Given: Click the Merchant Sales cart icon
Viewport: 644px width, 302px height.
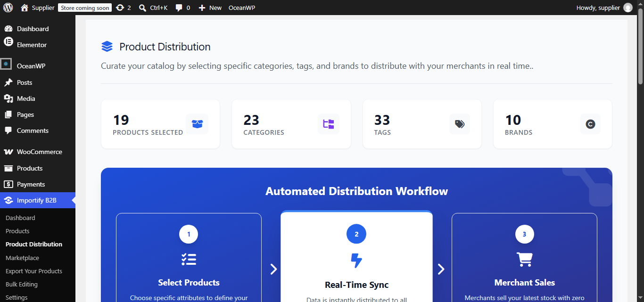Looking at the screenshot, I should point(524,259).
